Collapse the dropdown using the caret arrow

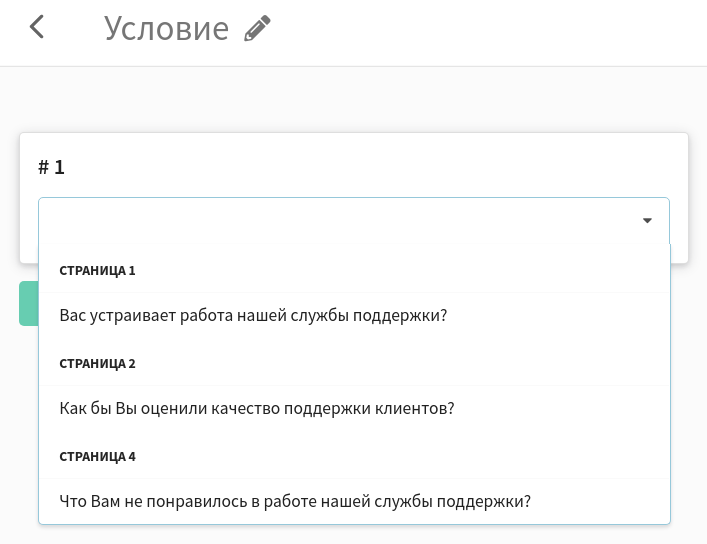click(x=647, y=221)
